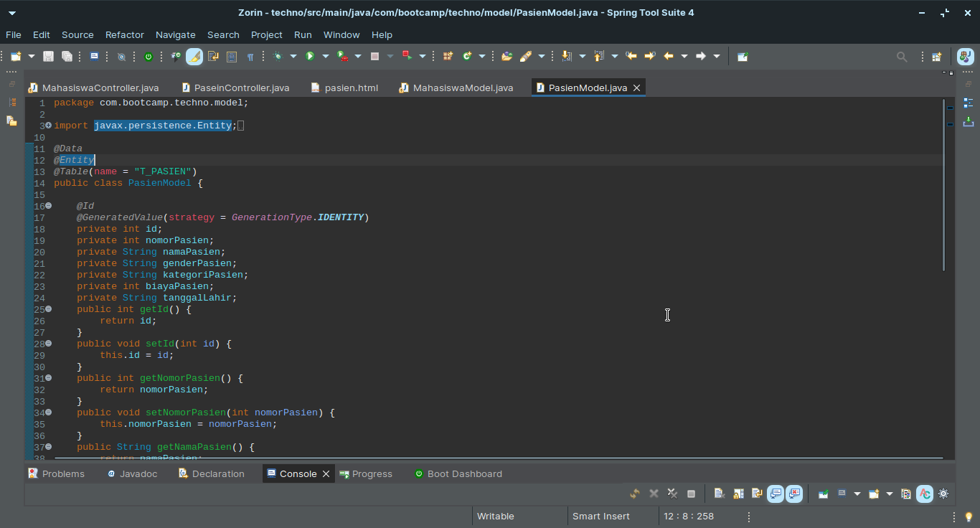Open search with the magnifier icon
The width and height of the screenshot is (980, 528).
tap(903, 56)
